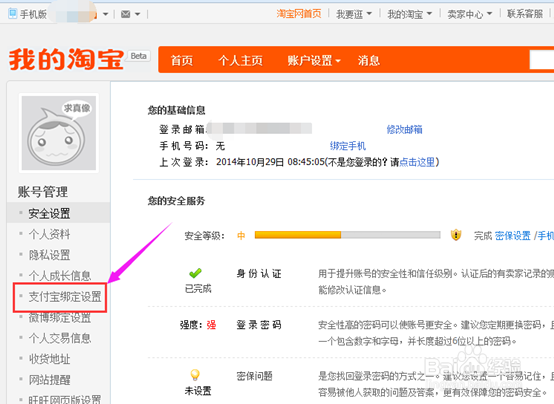Open the 个人主页 tab
Viewport: 554px width, 404px height.
[241, 60]
